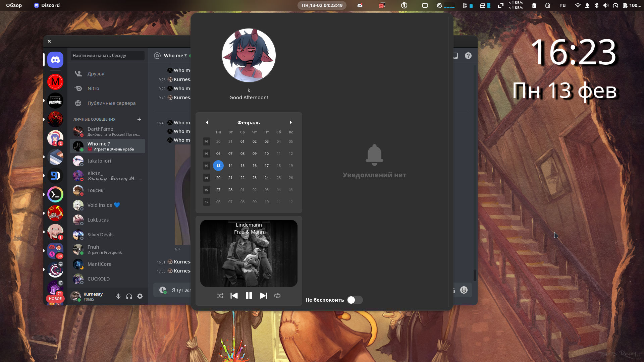Viewport: 644px width, 362px height.
Task: Open Discord tray icon in top bar
Action: tap(360, 5)
